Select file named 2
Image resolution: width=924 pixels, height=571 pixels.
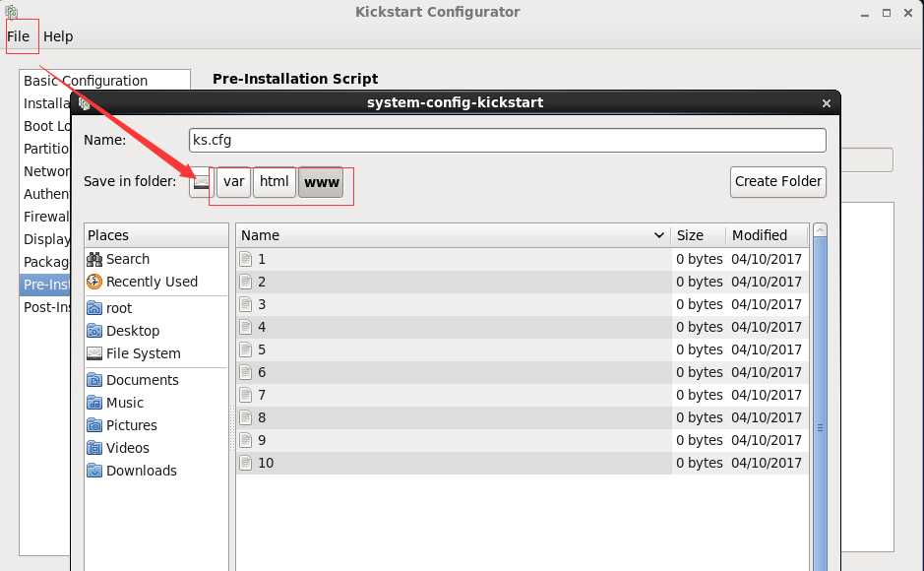point(523,282)
